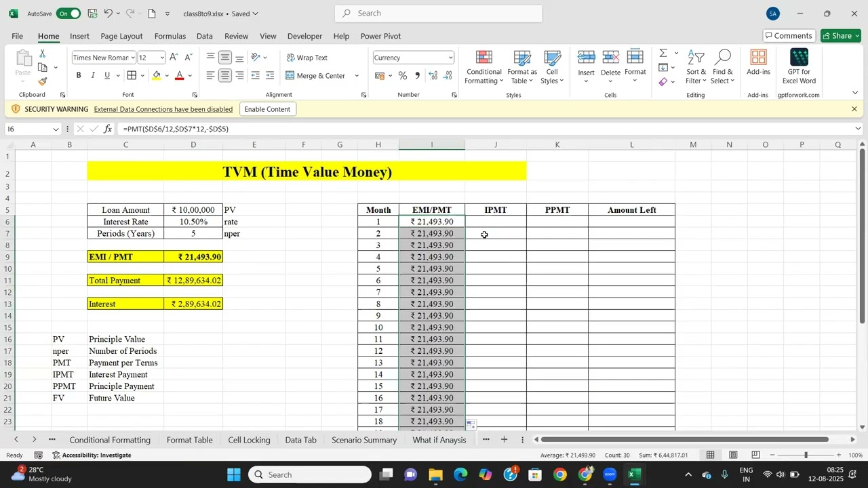Screen dimensions: 868x488
Task: Adjust the zoom slider in status bar
Action: click(806, 455)
